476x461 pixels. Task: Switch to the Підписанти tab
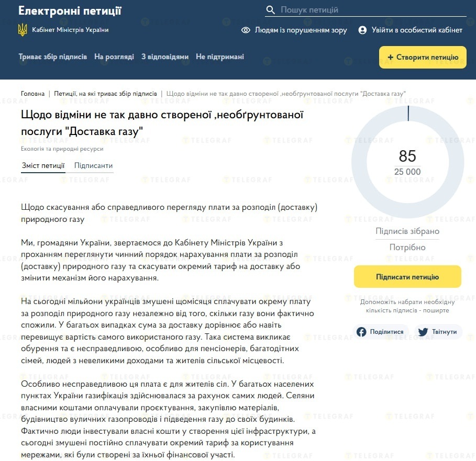[x=94, y=165]
